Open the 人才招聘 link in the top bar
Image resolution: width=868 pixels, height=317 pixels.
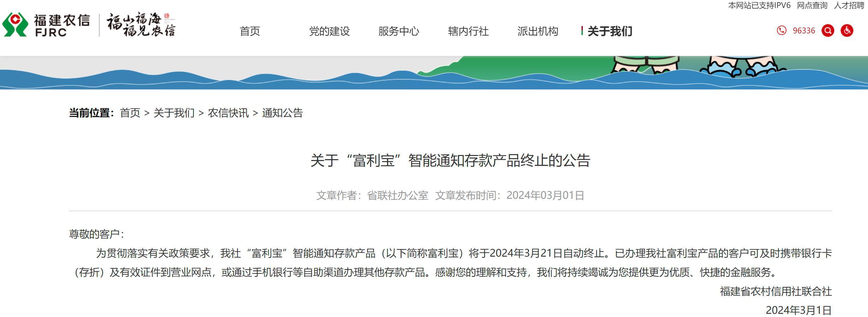[849, 5]
